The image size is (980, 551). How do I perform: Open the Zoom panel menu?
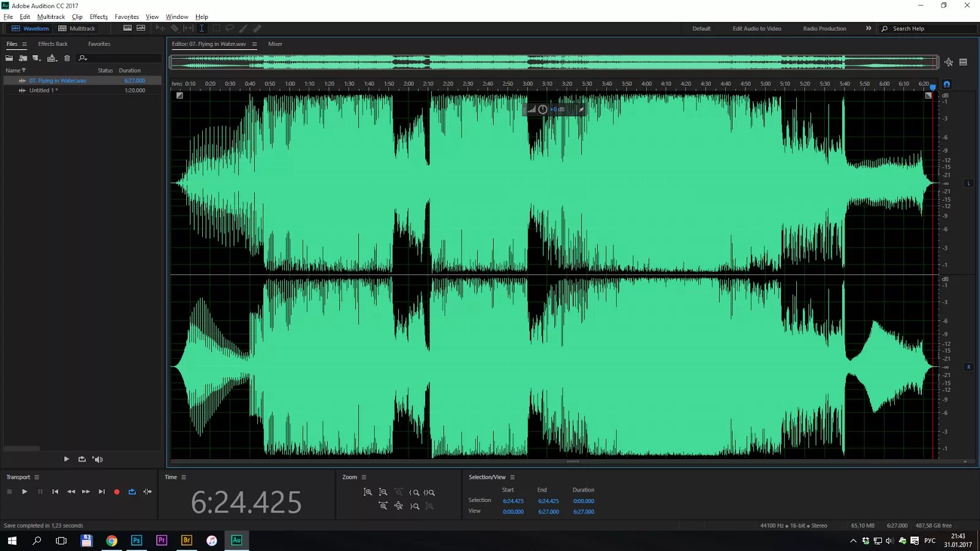[363, 477]
